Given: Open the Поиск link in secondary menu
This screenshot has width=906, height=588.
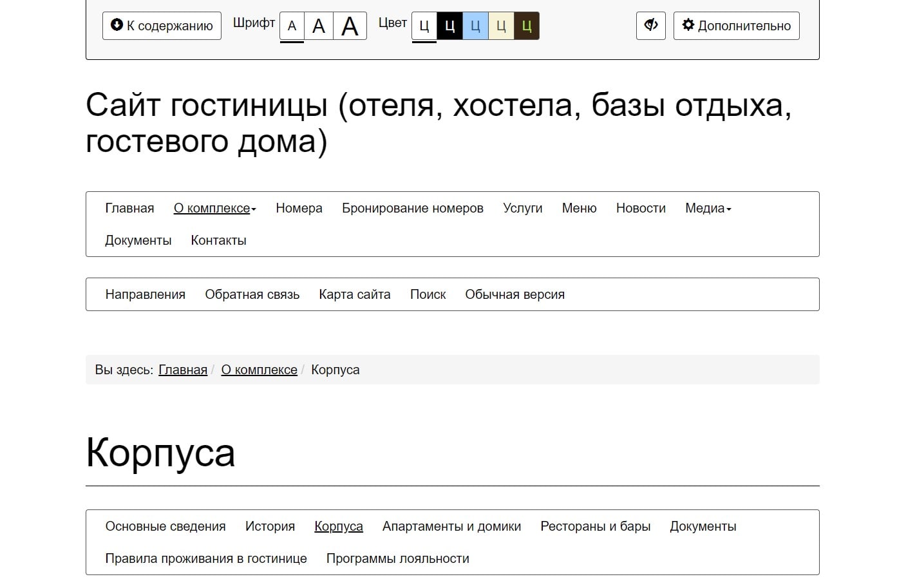Looking at the screenshot, I should point(428,294).
